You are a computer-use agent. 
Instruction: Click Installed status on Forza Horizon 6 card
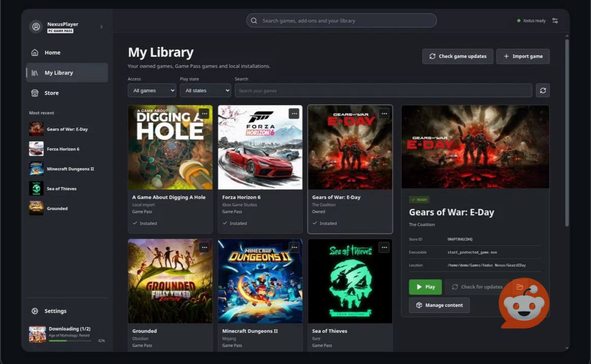(x=235, y=223)
